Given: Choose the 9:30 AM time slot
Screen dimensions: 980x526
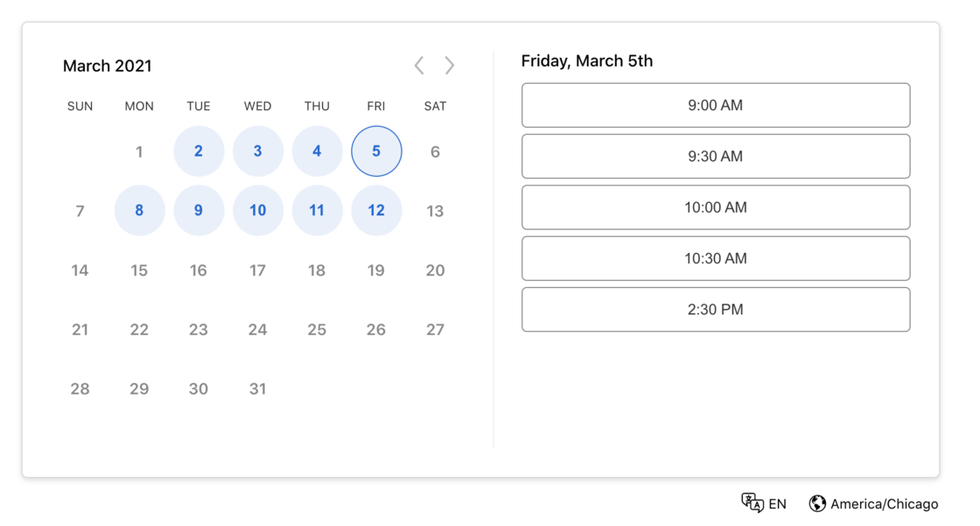Looking at the screenshot, I should [x=715, y=156].
